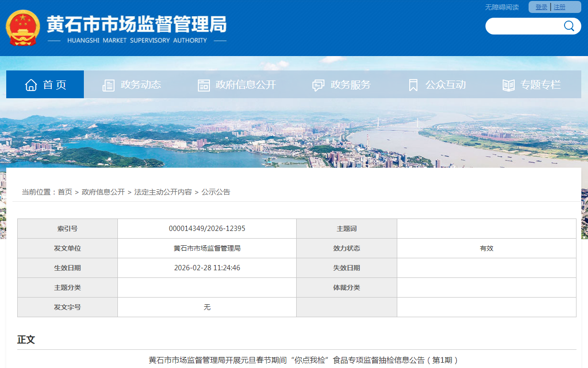
Task: Click the bookmark icon next to 公众互动
Action: (413, 84)
